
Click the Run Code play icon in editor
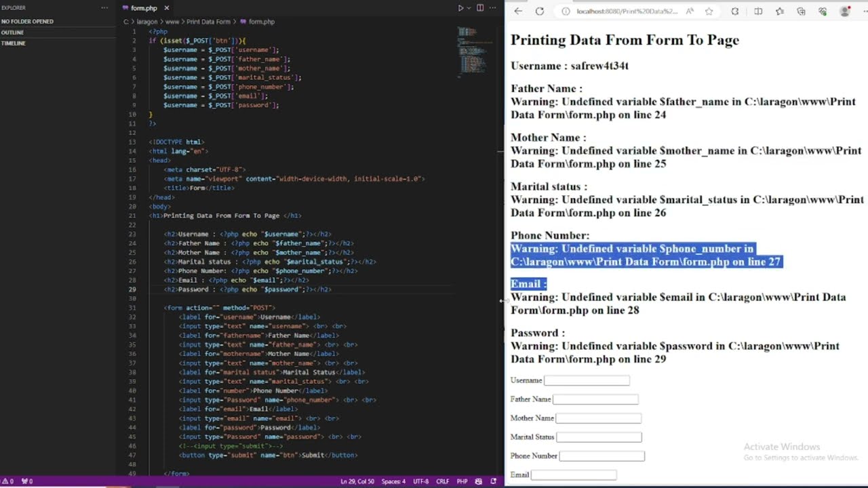coord(460,8)
